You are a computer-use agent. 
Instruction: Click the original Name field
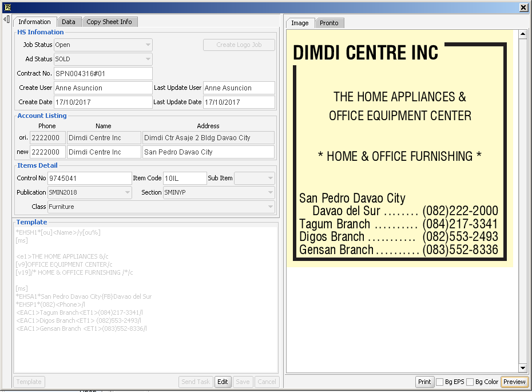[x=104, y=138]
